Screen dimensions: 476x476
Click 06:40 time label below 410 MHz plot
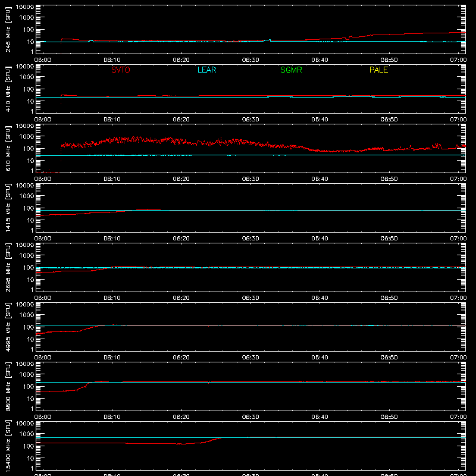point(320,120)
